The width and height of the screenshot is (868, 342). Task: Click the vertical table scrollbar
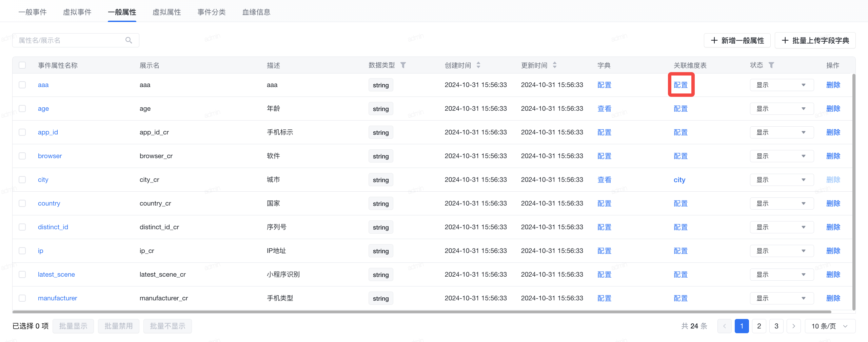(854, 192)
